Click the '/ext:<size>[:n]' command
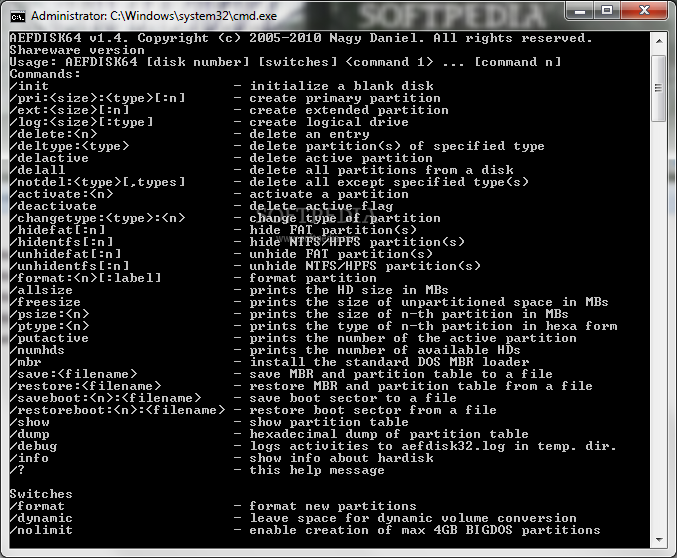 pos(70,110)
